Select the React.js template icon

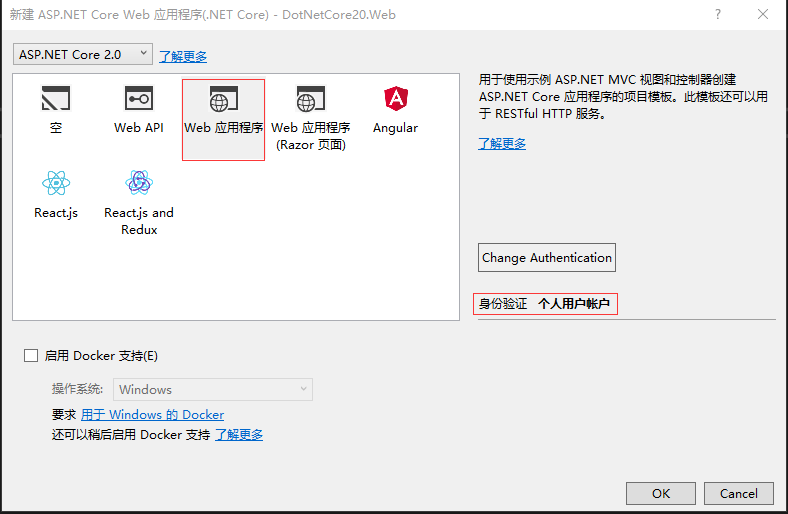[x=56, y=183]
